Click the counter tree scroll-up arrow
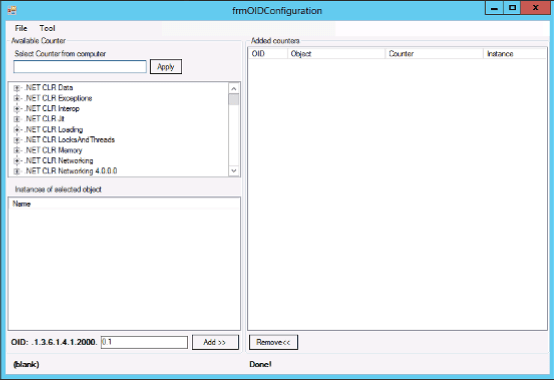The width and height of the screenshot is (554, 380). [234, 88]
